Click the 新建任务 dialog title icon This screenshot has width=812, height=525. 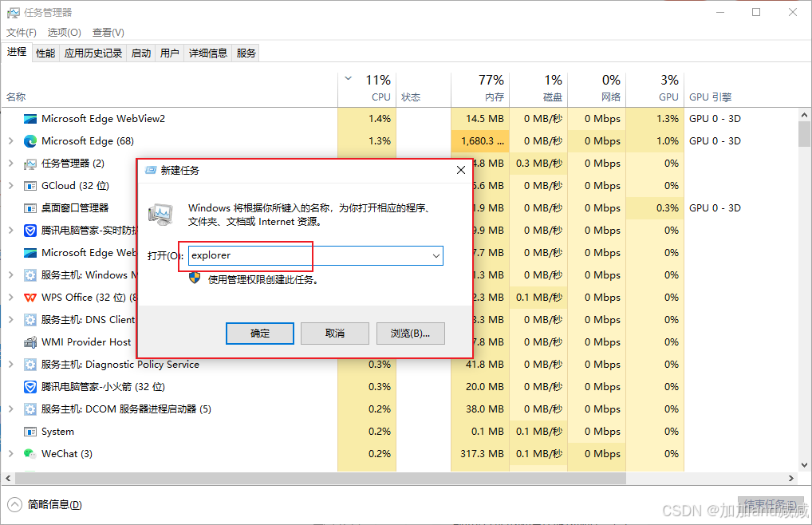pos(151,170)
